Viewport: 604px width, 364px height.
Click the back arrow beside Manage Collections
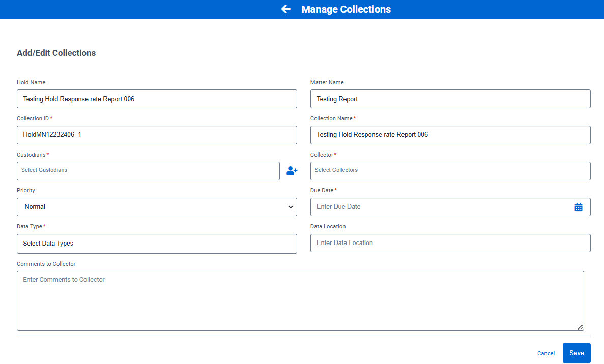pos(285,9)
